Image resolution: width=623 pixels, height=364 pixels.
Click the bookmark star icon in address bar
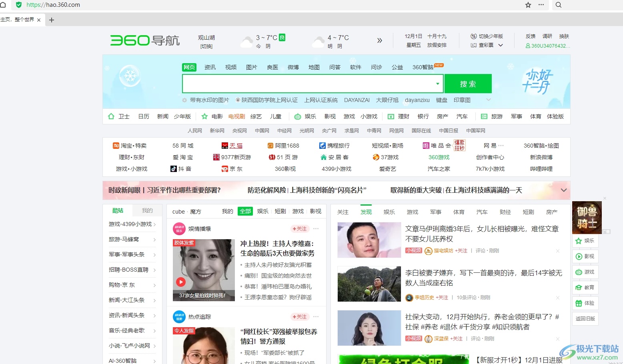(528, 5)
